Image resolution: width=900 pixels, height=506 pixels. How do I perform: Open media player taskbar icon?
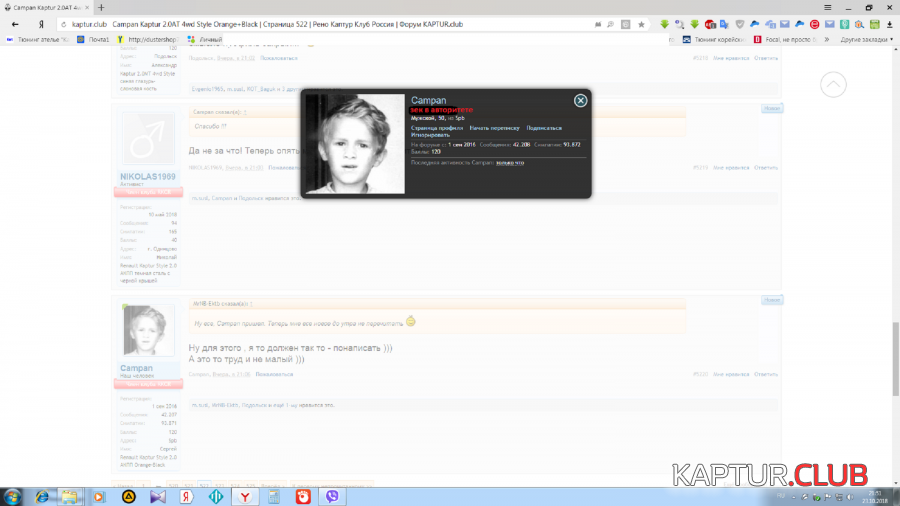point(99,497)
